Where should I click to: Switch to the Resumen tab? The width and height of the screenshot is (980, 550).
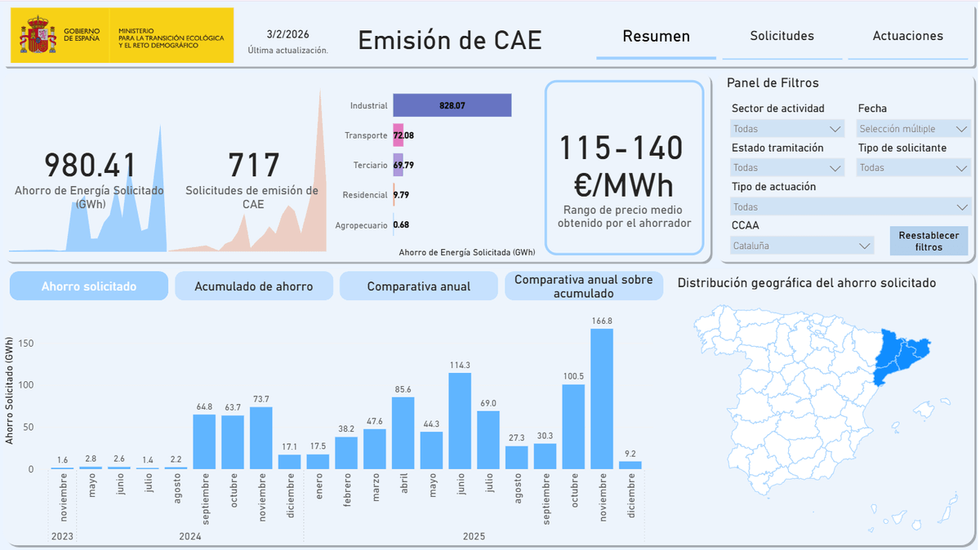point(656,36)
